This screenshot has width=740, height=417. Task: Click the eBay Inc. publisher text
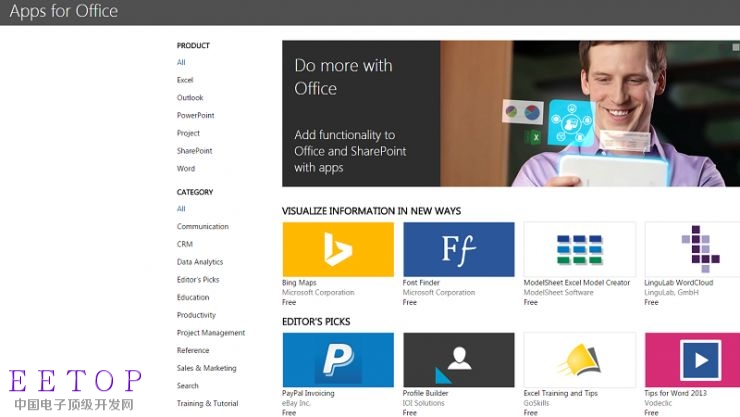[x=296, y=403]
